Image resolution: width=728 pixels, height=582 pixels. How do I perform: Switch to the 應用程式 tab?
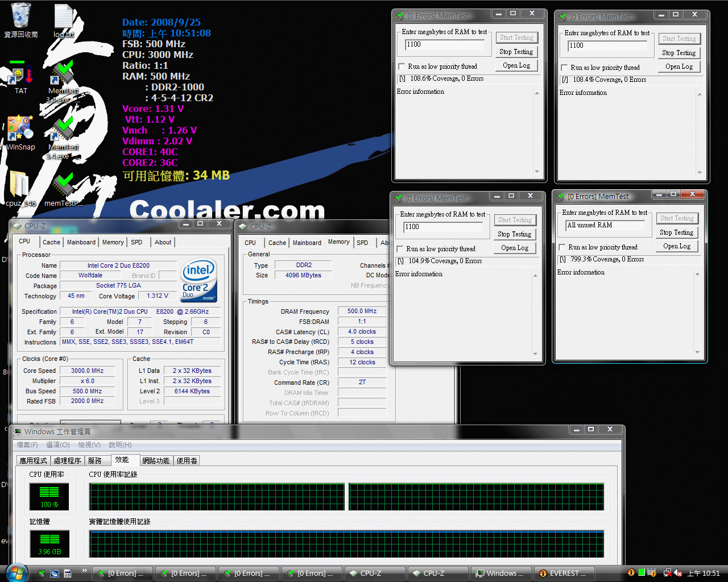click(34, 461)
